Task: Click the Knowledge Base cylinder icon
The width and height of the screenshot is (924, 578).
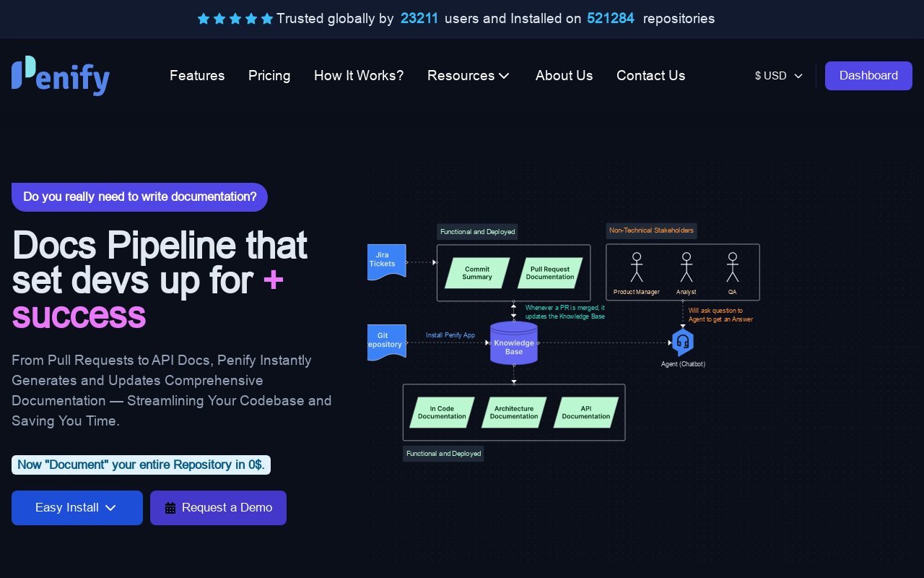Action: (514, 343)
